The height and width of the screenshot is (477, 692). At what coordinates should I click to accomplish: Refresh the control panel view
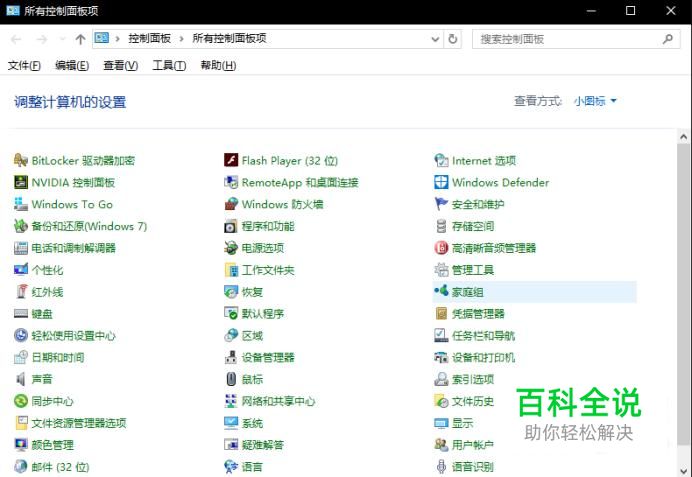click(453, 39)
